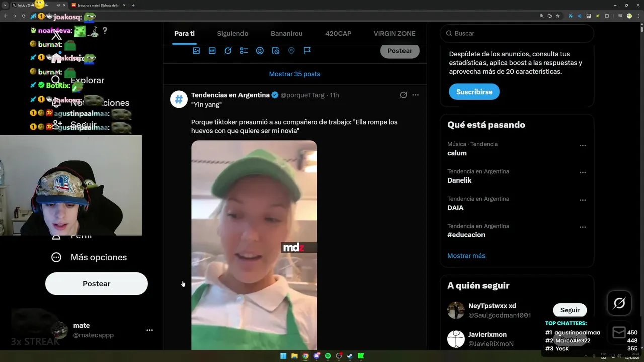Open Más opciones in sidebar
This screenshot has height=362, width=644.
point(89,257)
